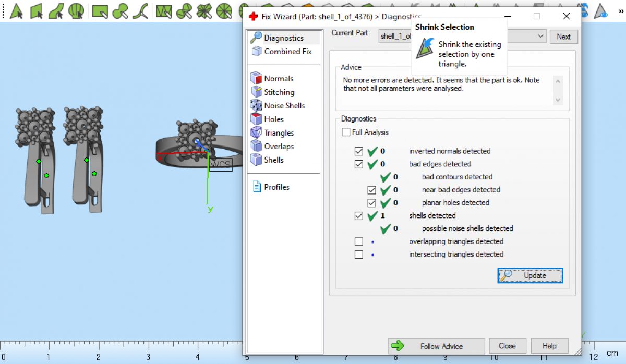The image size is (626, 364).
Task: Check overlapping triangles detected box
Action: 359,242
